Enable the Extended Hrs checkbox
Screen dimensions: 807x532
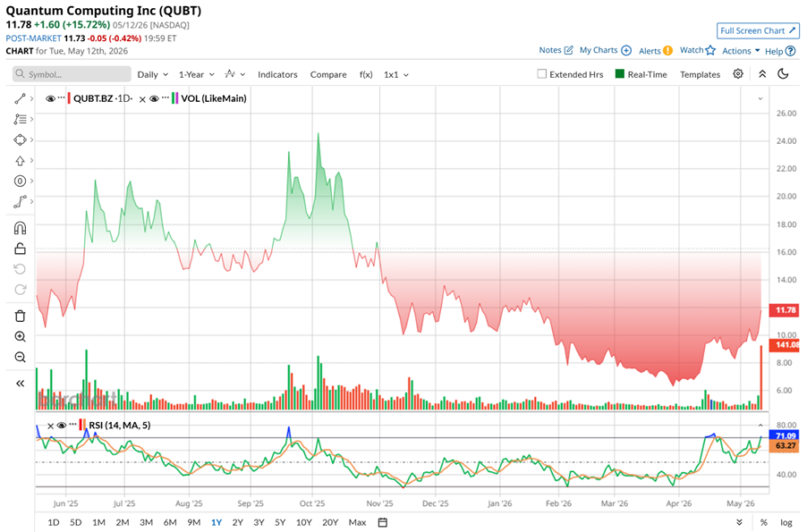(541, 74)
